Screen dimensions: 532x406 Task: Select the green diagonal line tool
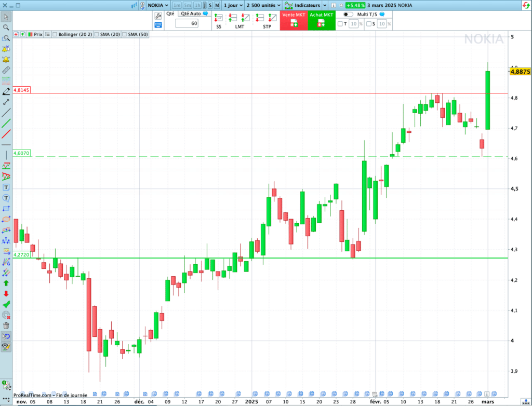coord(6,124)
